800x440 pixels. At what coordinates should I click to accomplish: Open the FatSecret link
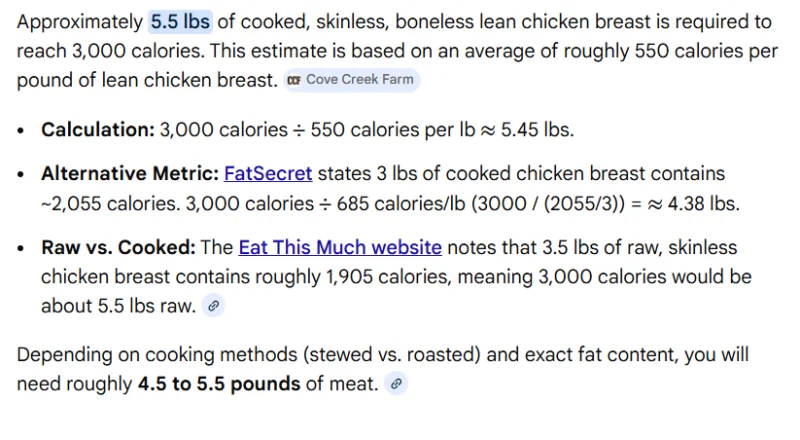pos(268,174)
